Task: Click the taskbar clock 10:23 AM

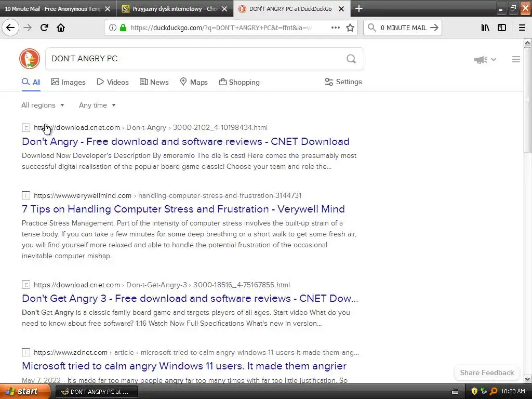Action: (513, 391)
